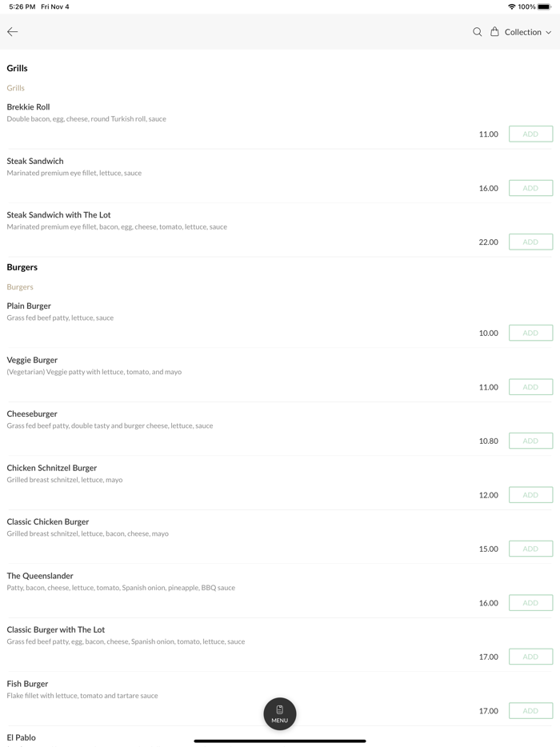Click the chevron next to Collection
The width and height of the screenshot is (560, 747).
549,33
